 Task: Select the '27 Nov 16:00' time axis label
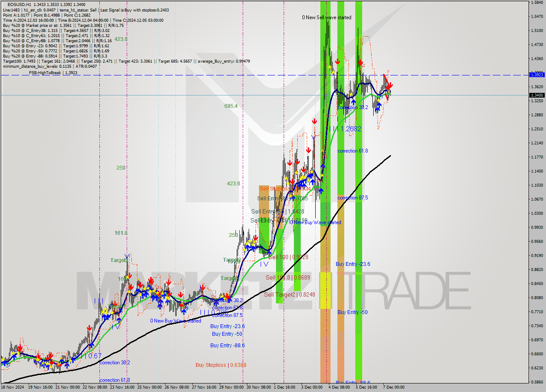point(204,387)
